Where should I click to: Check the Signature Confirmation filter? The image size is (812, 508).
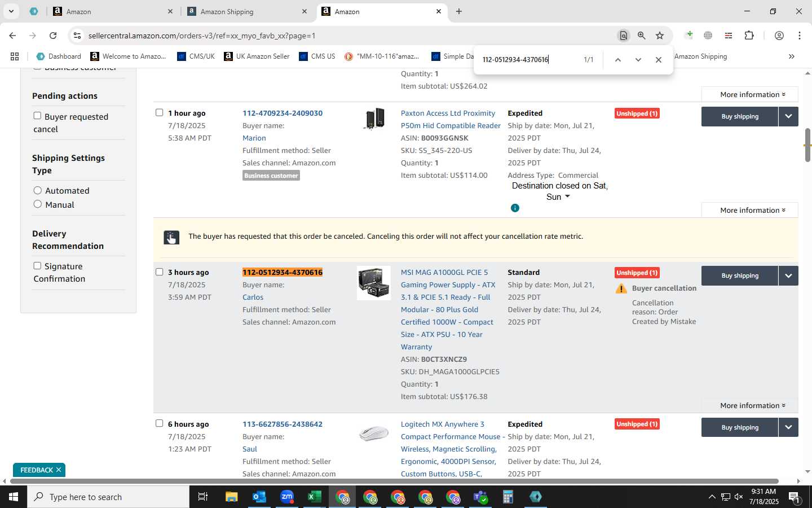[x=37, y=265]
